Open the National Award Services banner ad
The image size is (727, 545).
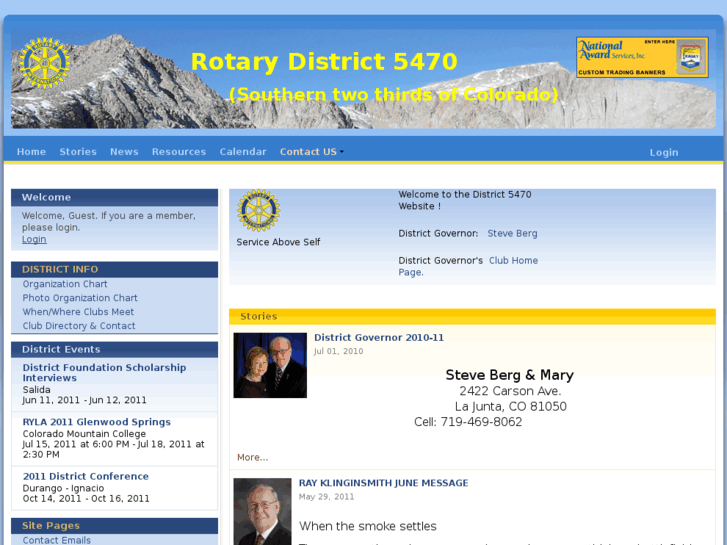(642, 57)
